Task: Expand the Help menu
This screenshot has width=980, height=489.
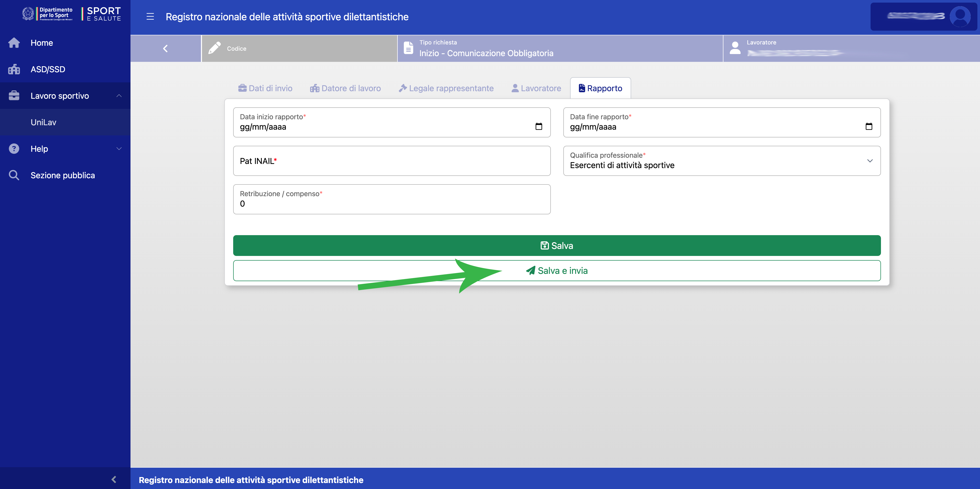Action: [x=119, y=149]
